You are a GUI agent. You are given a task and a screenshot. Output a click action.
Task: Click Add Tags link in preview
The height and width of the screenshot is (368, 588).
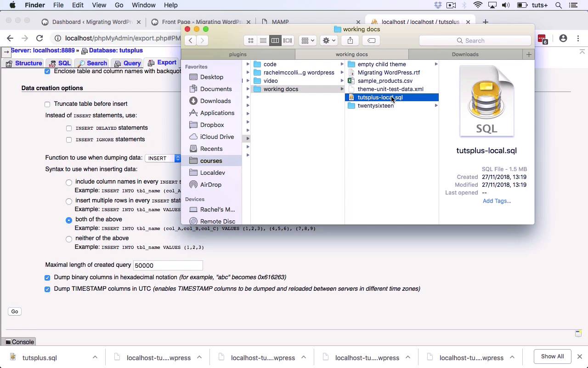497,201
